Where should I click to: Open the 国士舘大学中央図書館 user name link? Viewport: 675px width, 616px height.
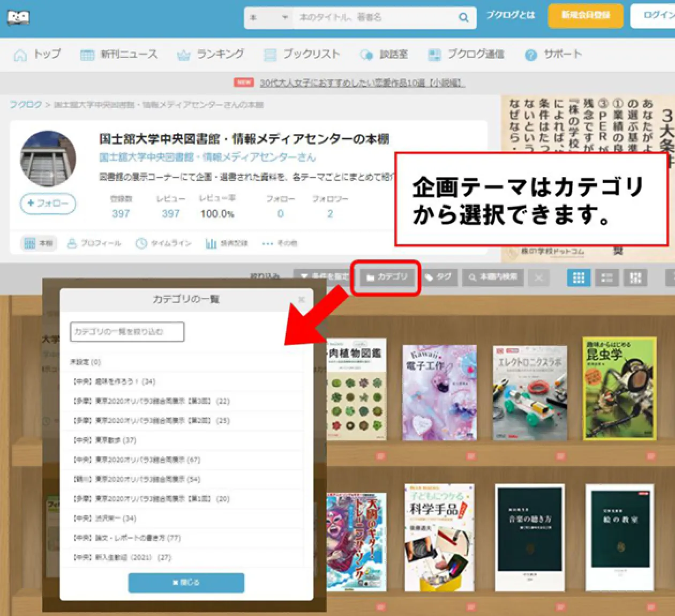click(207, 157)
